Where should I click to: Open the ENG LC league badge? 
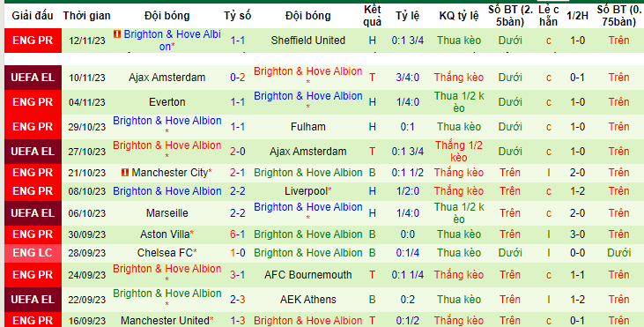pyautogui.click(x=33, y=253)
